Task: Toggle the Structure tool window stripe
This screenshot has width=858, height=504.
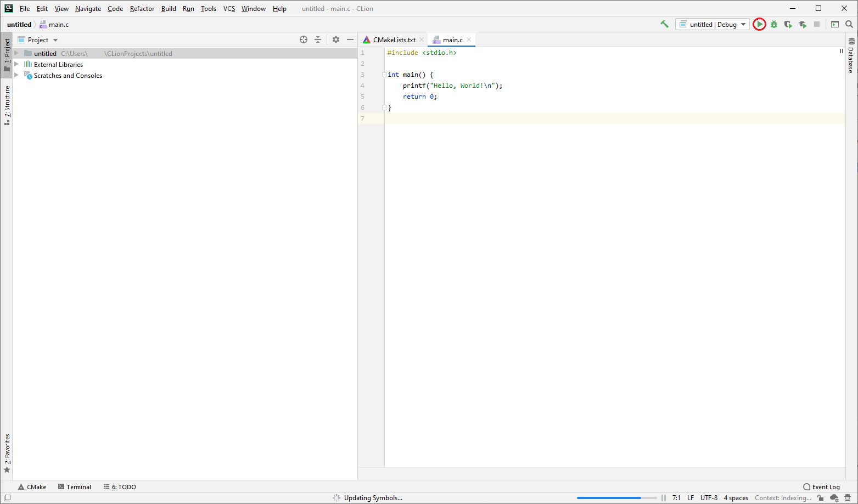Action: tap(7, 105)
